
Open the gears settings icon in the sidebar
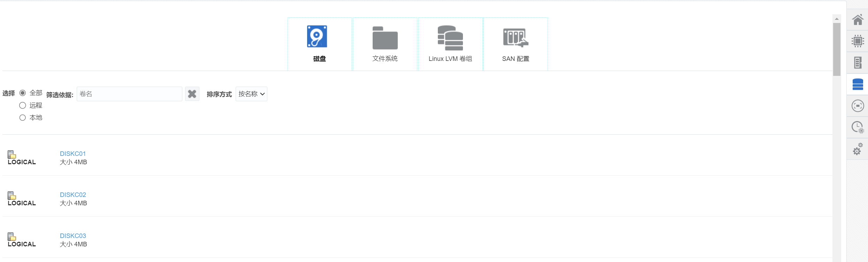[x=858, y=149]
